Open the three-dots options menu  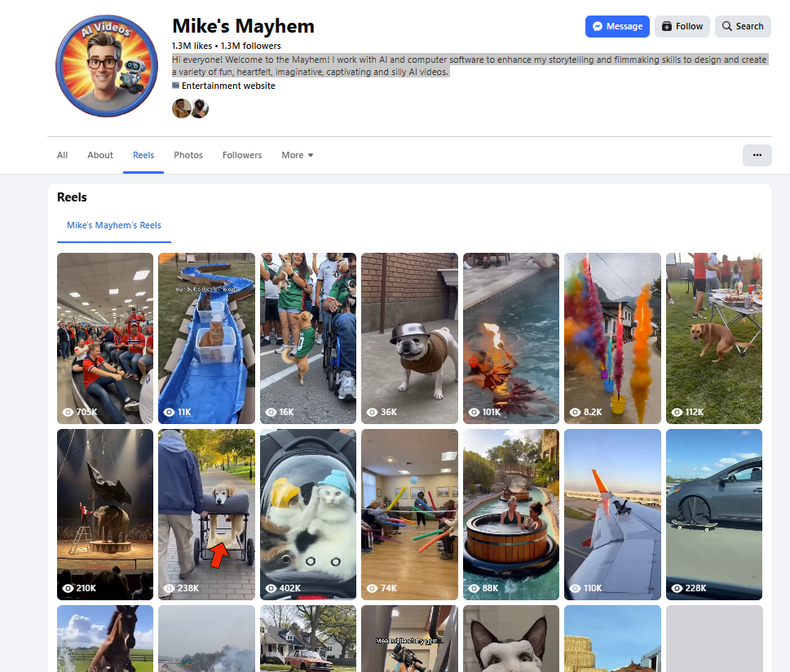coord(757,155)
